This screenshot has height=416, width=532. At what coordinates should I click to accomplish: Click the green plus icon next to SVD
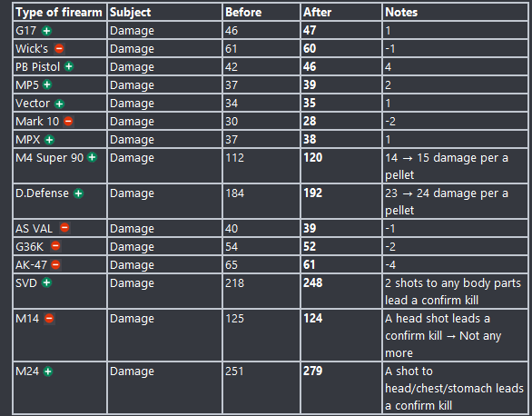click(46, 282)
